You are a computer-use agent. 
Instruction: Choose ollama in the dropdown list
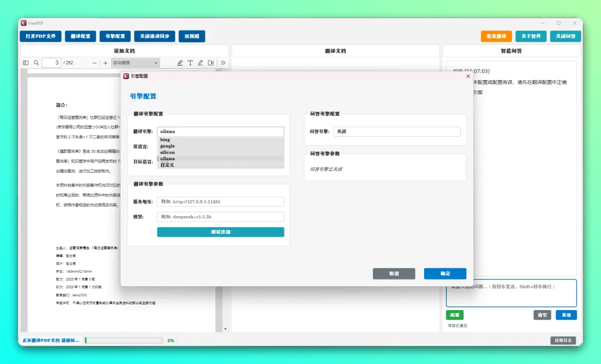pos(220,158)
